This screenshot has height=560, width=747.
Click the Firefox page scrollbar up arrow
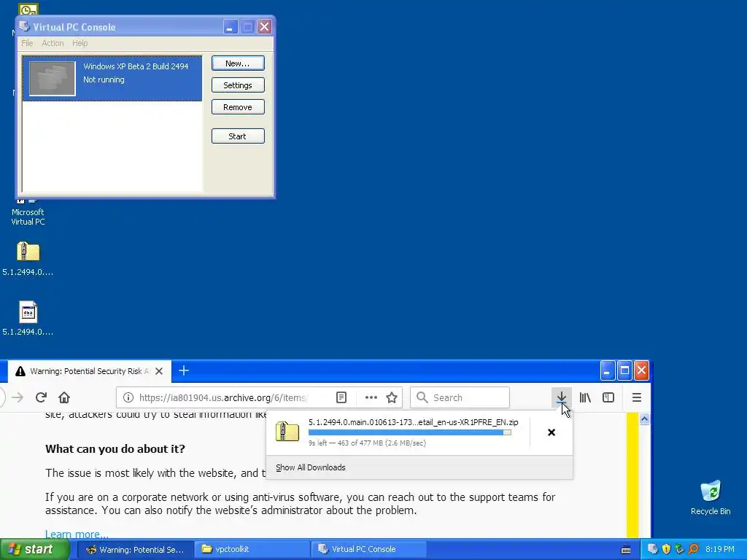(644, 419)
